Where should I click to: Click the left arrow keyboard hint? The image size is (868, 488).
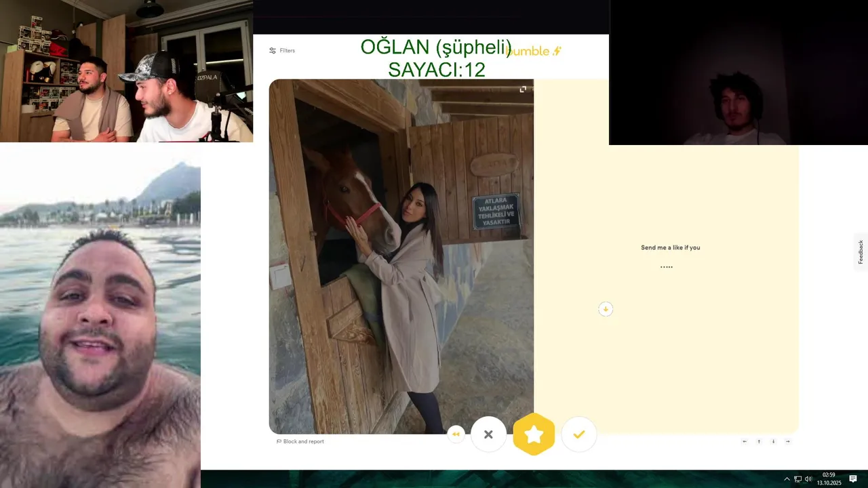click(x=745, y=441)
